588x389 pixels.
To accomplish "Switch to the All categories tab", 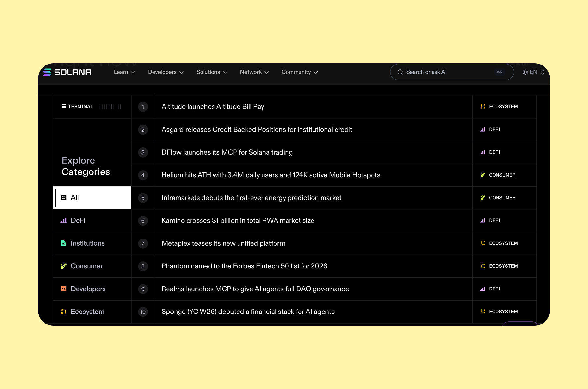I will point(92,198).
